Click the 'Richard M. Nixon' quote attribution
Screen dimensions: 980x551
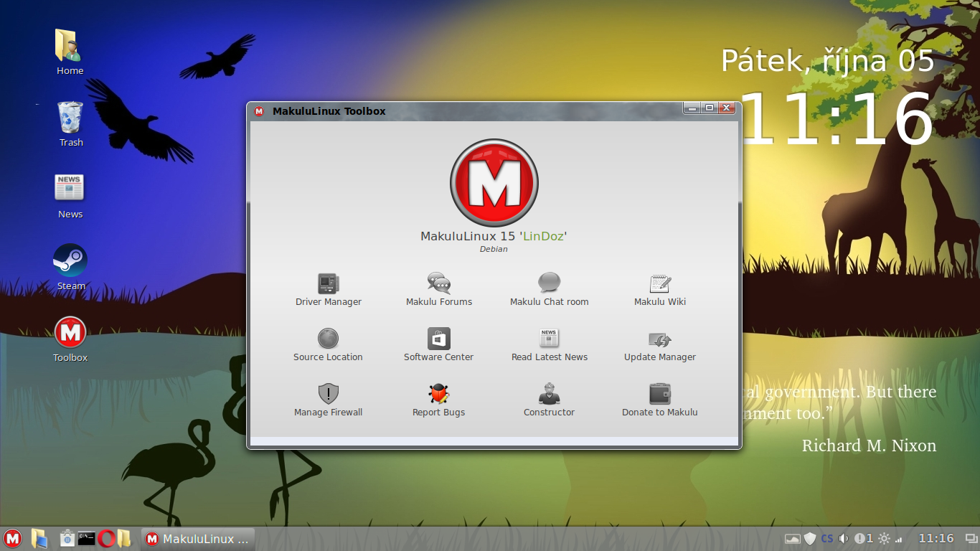[869, 446]
